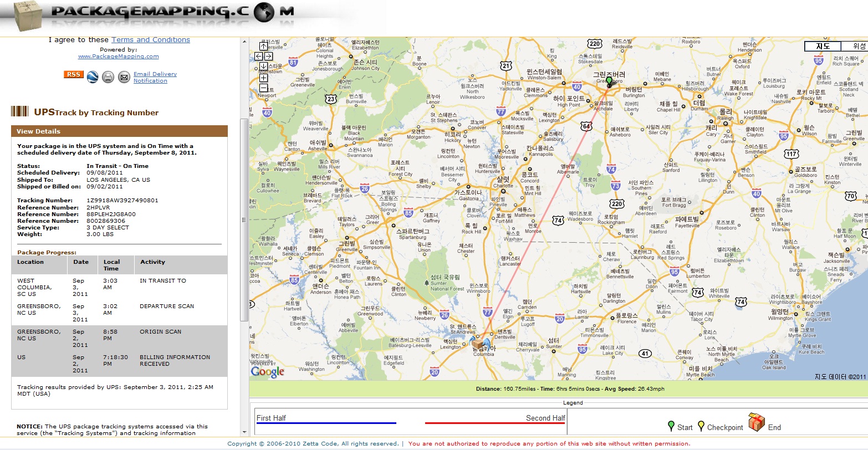Viewport: 868px width, 450px height.
Task: Pan the map down with the arrow
Action: tap(263, 66)
